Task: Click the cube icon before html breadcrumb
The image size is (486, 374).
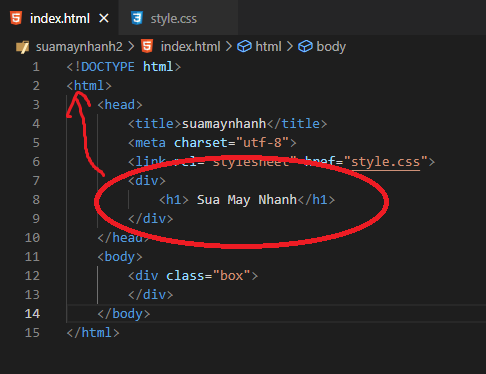Action: pyautogui.click(x=244, y=46)
